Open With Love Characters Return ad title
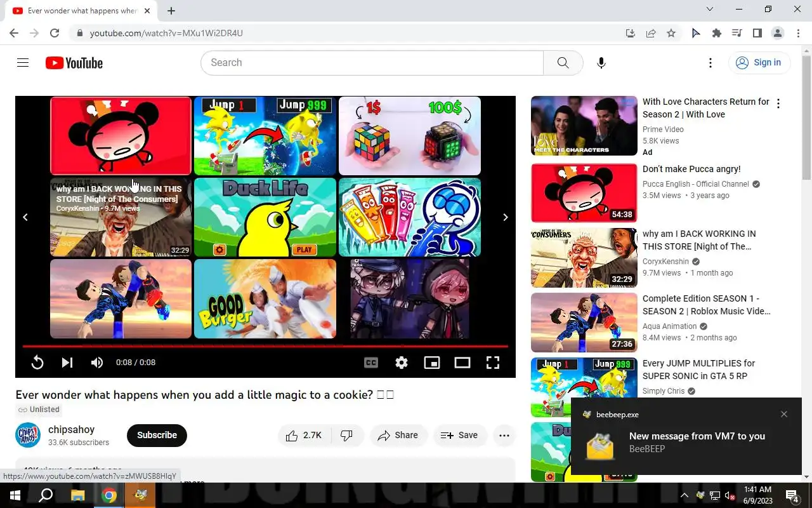 706,108
